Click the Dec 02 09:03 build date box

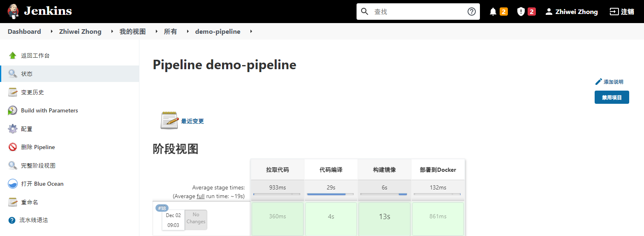point(173,220)
